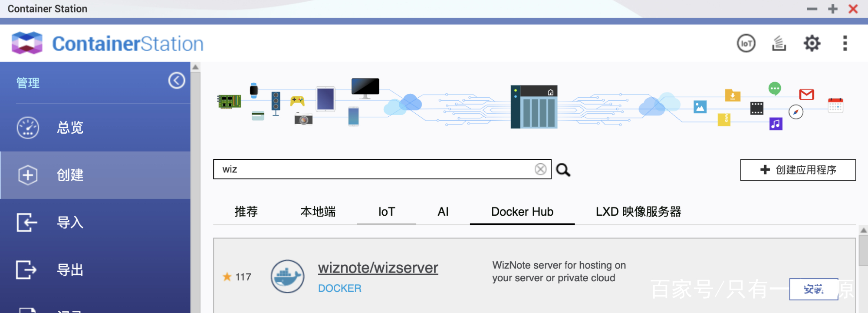Click DOCKER label under wizserver
The width and height of the screenshot is (868, 313).
(x=339, y=288)
